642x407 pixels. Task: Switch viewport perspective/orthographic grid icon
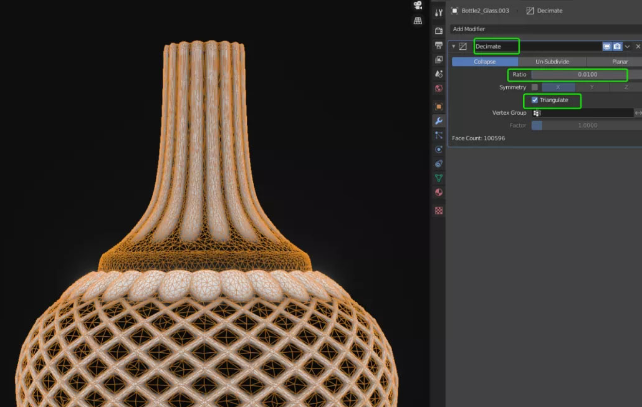[418, 20]
